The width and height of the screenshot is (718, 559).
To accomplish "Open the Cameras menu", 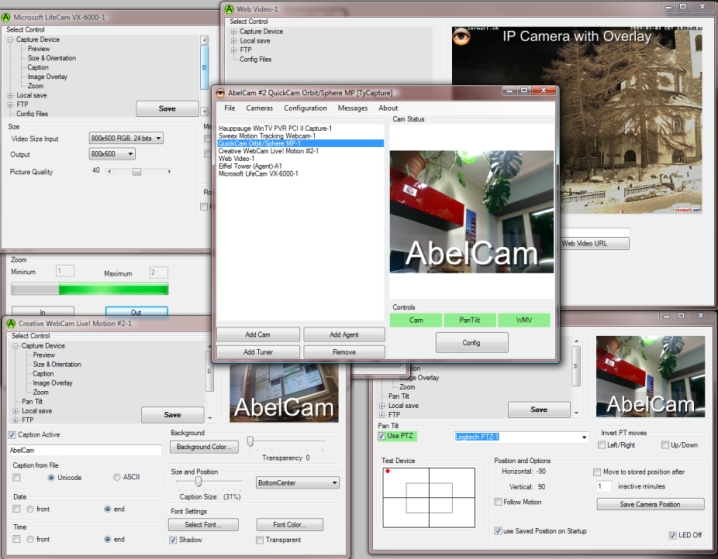I will coord(259,108).
